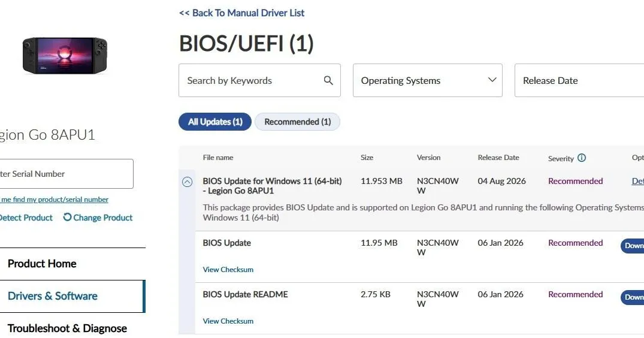Download the BIOS Update README file
This screenshot has width=644, height=338.
pyautogui.click(x=633, y=297)
